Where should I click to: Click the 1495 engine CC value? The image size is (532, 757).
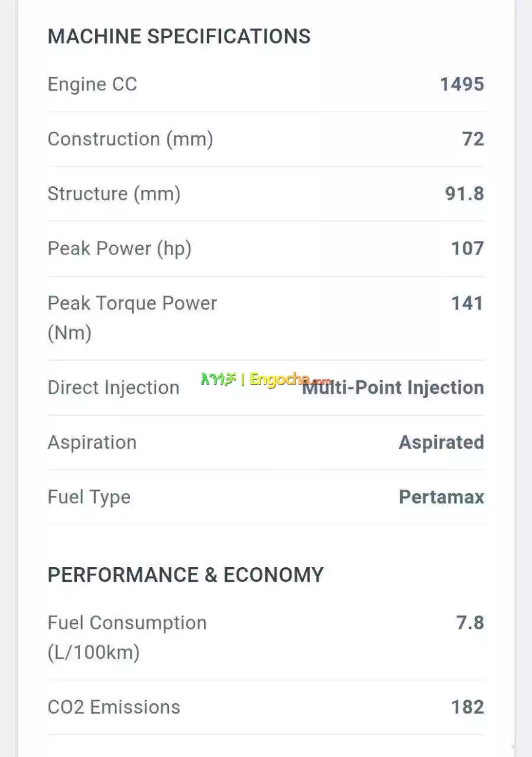(462, 84)
